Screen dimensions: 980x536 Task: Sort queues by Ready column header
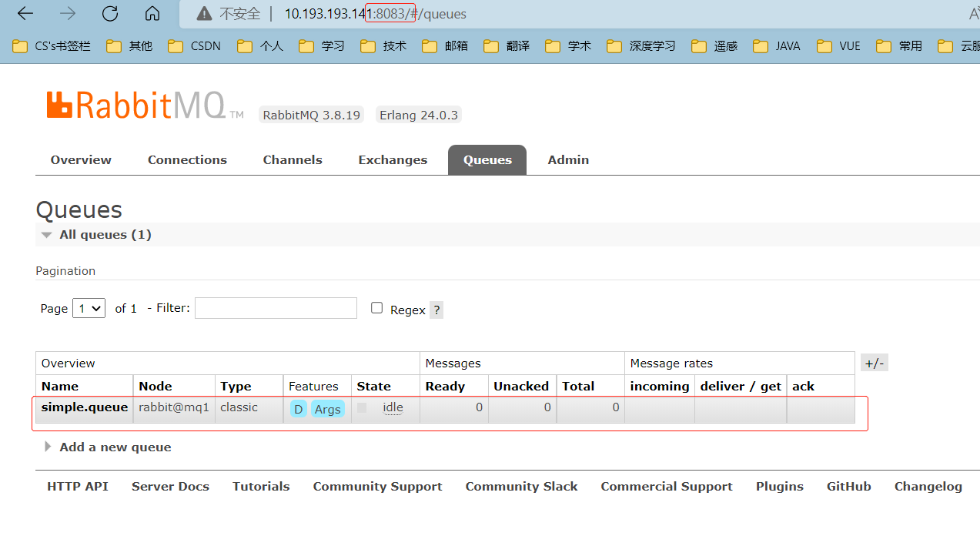click(x=445, y=387)
